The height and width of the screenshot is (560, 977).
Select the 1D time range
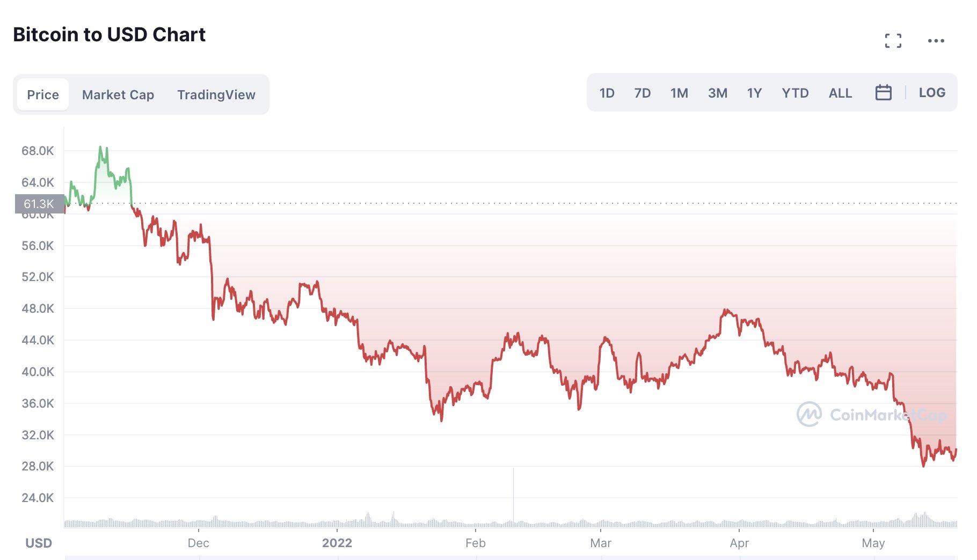click(x=607, y=93)
